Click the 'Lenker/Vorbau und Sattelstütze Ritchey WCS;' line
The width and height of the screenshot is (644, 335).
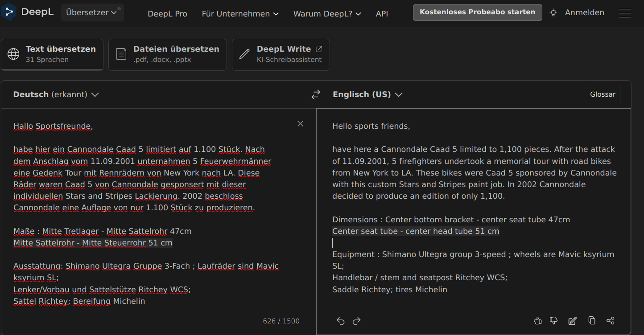102,290
